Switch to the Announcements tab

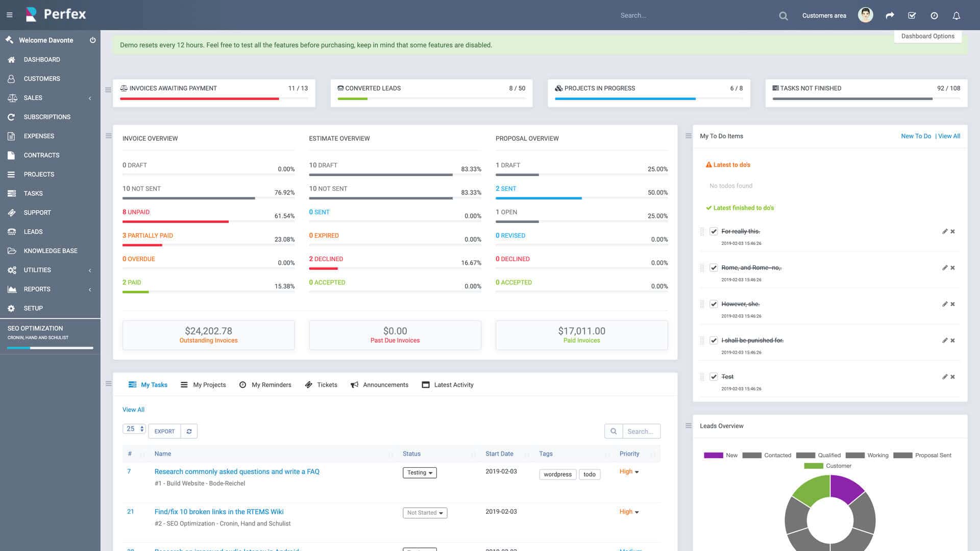coord(379,385)
